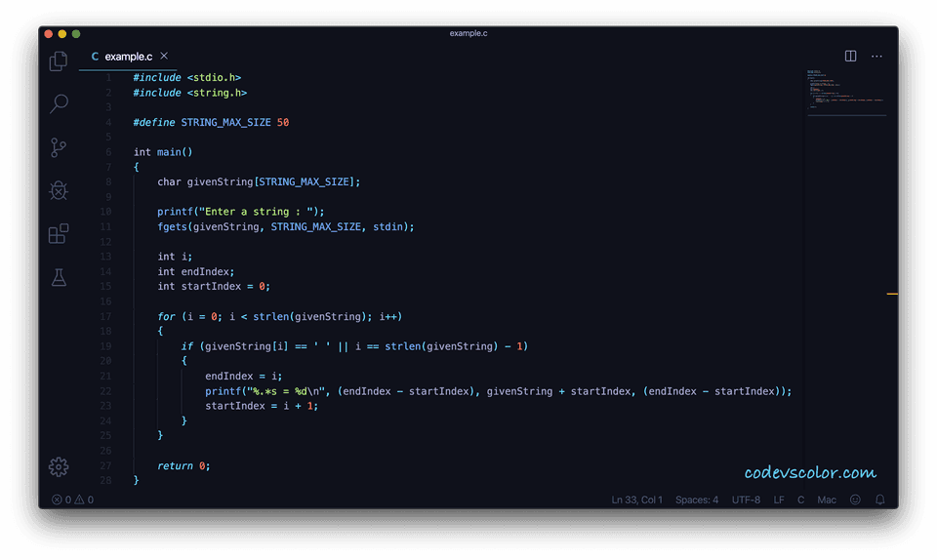The image size is (937, 560).
Task: Select the C language mode indicator
Action: tap(800, 500)
